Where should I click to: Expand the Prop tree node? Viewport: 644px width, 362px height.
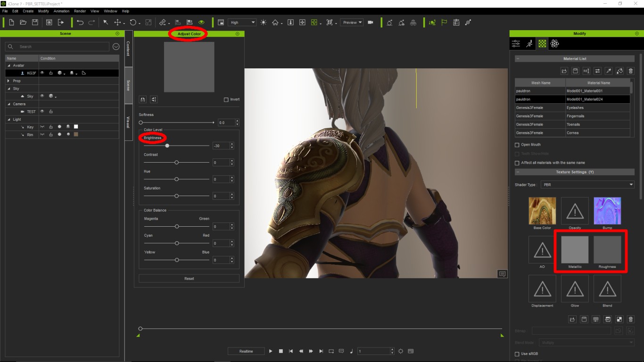[x=8, y=81]
